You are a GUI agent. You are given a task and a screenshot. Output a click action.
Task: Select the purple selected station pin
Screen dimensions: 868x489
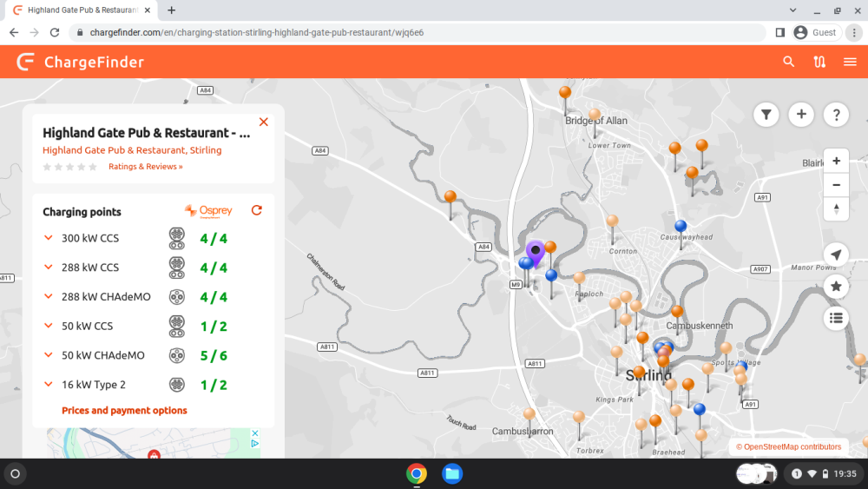coord(536,253)
